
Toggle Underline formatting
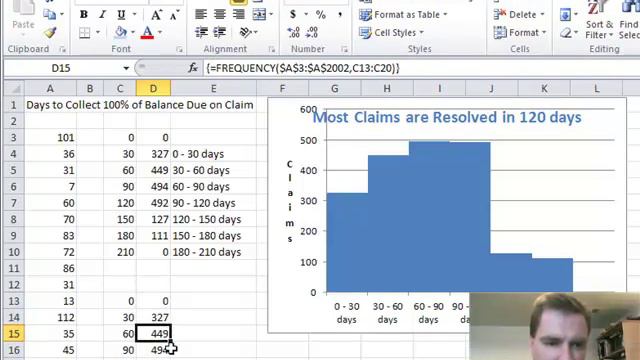[121, 15]
